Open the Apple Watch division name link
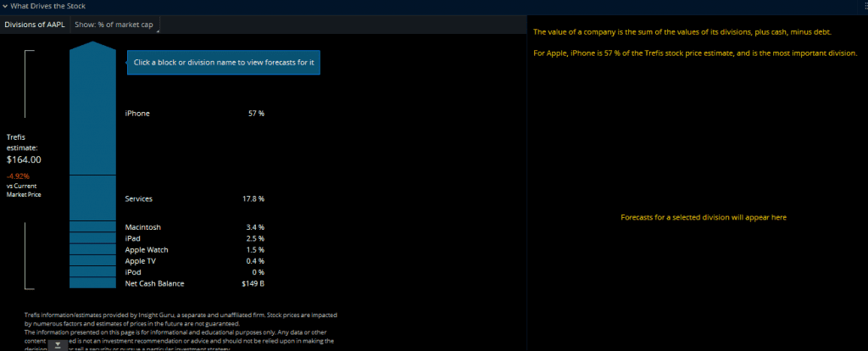This screenshot has height=351, width=868. coord(147,250)
